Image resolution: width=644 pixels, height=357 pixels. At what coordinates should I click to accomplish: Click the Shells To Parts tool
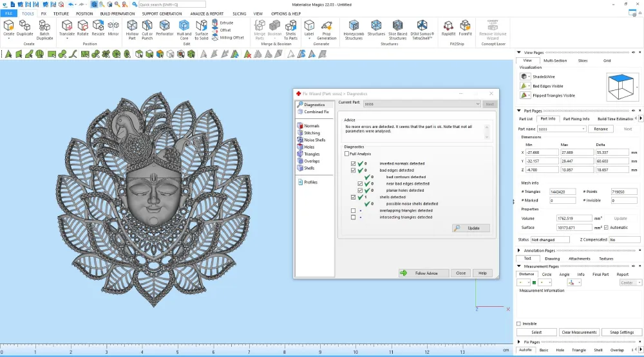[x=290, y=30]
